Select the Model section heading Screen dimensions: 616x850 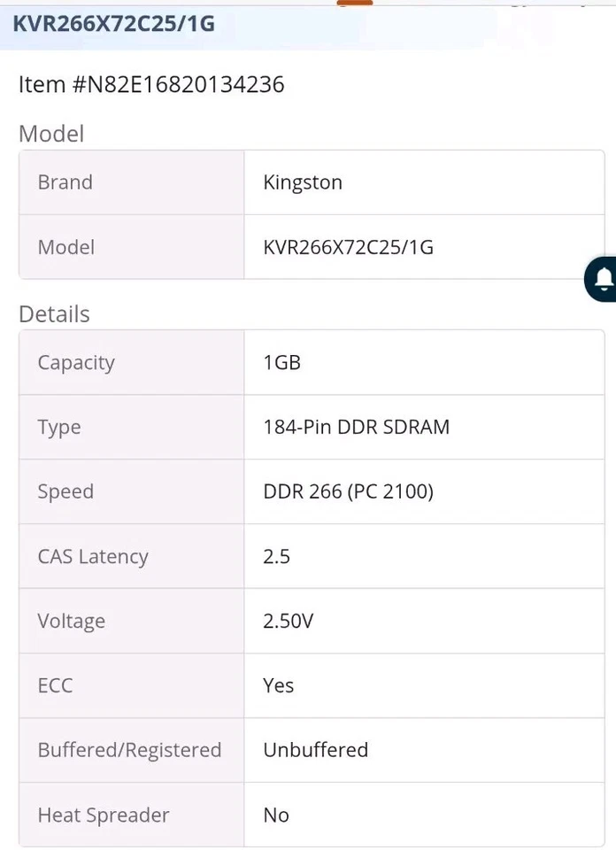click(50, 134)
